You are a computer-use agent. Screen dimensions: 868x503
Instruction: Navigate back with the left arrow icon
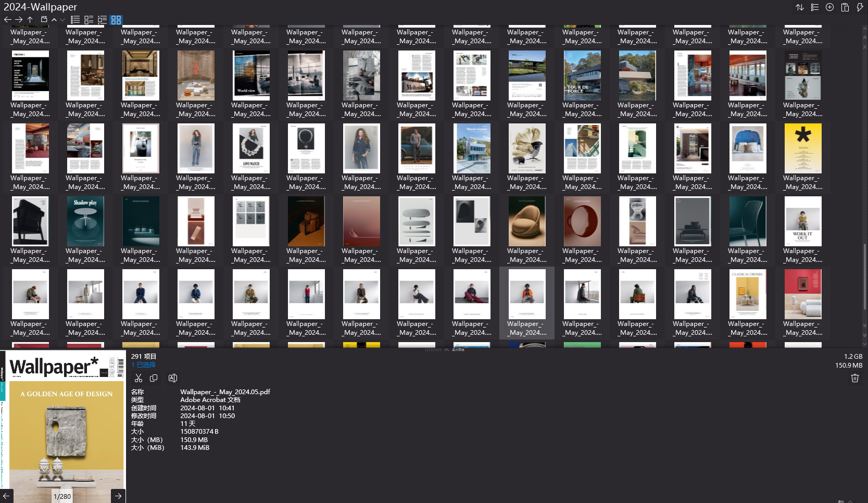(x=7, y=19)
